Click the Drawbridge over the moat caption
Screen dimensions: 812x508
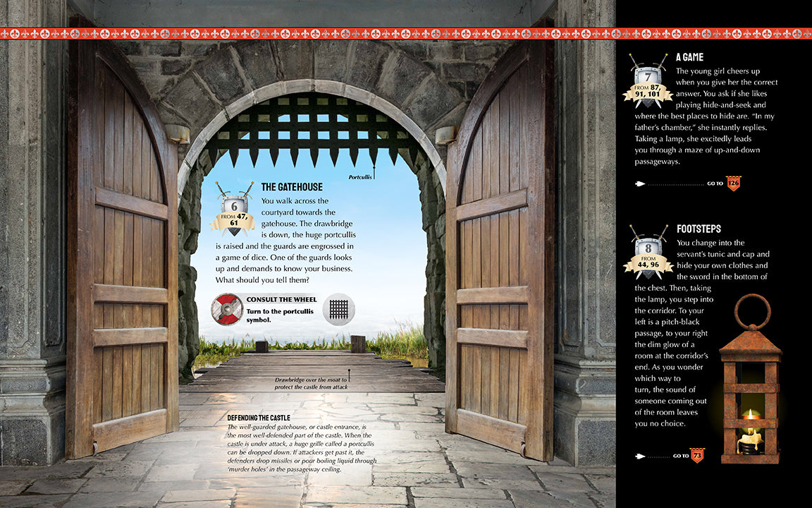(x=312, y=382)
